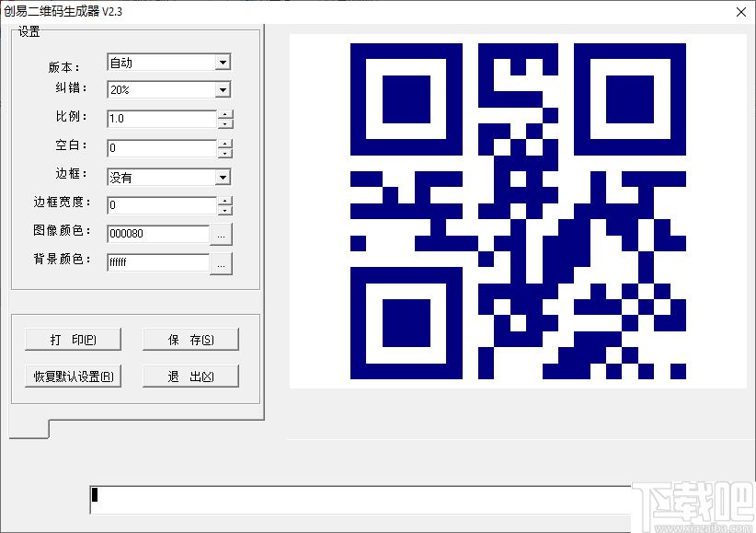Close the 创易二维码生成器 window

click(741, 12)
